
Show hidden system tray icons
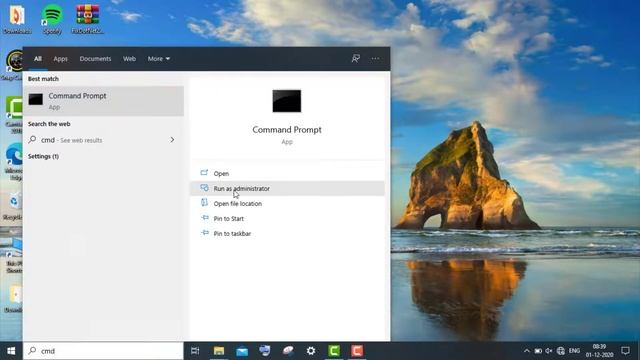coord(527,351)
